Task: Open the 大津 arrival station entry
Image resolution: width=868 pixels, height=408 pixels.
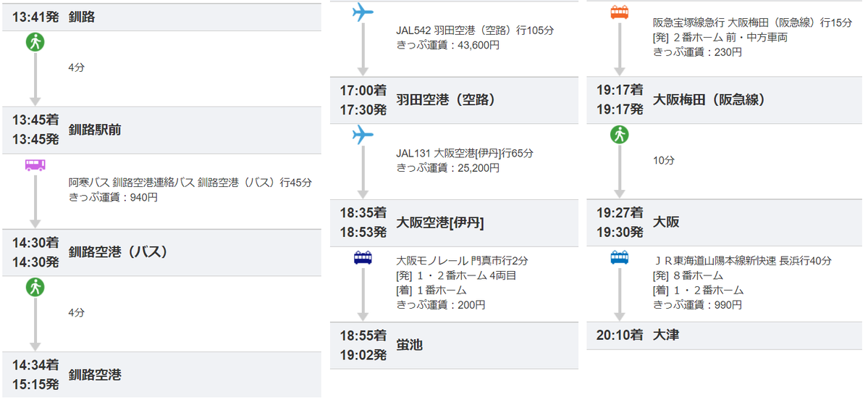Action: click(x=724, y=335)
